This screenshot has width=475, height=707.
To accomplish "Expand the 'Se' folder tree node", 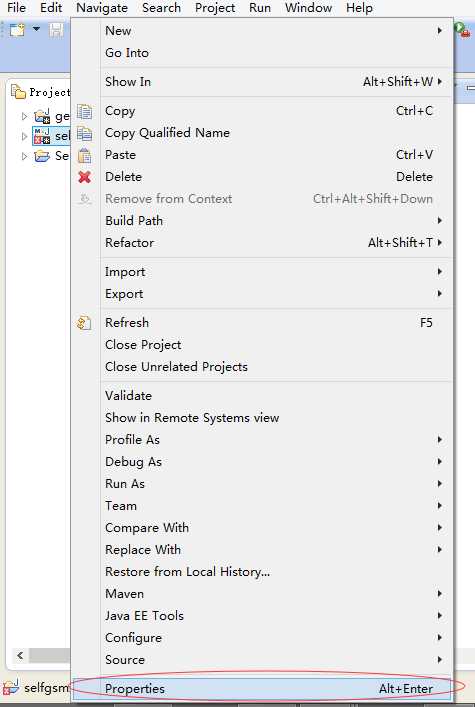I will pyautogui.click(x=24, y=156).
